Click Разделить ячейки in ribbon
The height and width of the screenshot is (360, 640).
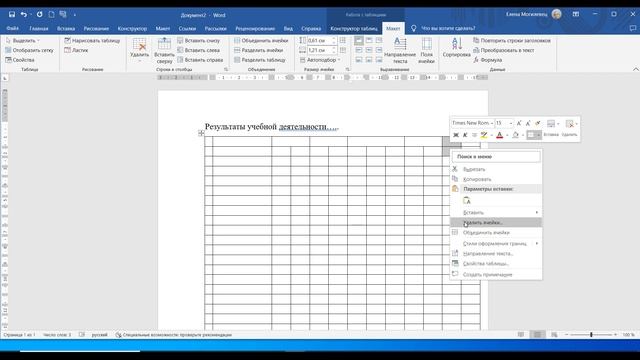click(259, 50)
